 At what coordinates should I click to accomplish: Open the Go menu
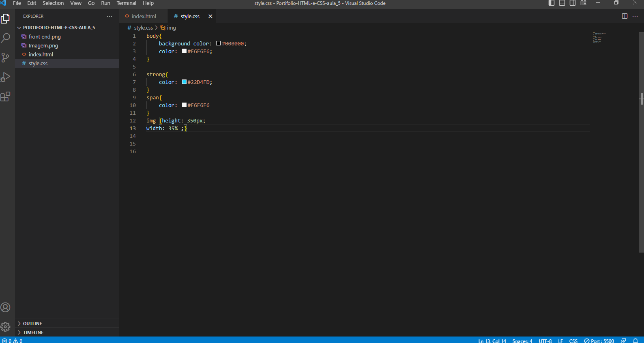pyautogui.click(x=91, y=3)
